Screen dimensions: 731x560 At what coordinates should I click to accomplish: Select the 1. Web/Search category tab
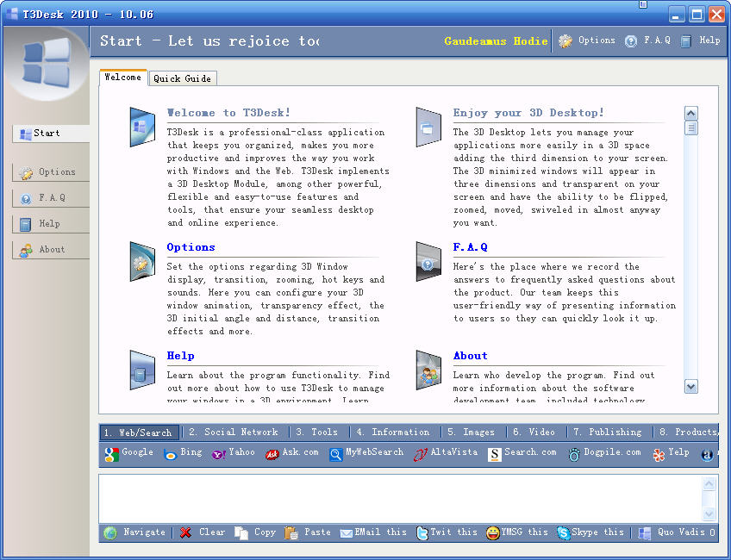139,432
